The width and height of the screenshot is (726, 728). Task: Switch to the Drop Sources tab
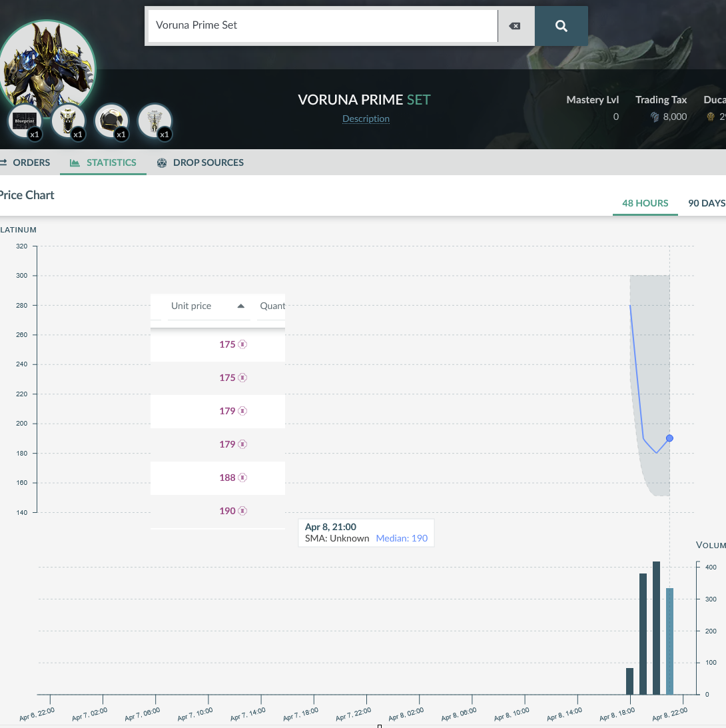(x=200, y=163)
